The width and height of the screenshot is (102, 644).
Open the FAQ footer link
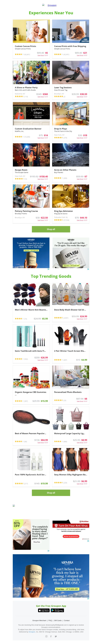(x=50, y=620)
